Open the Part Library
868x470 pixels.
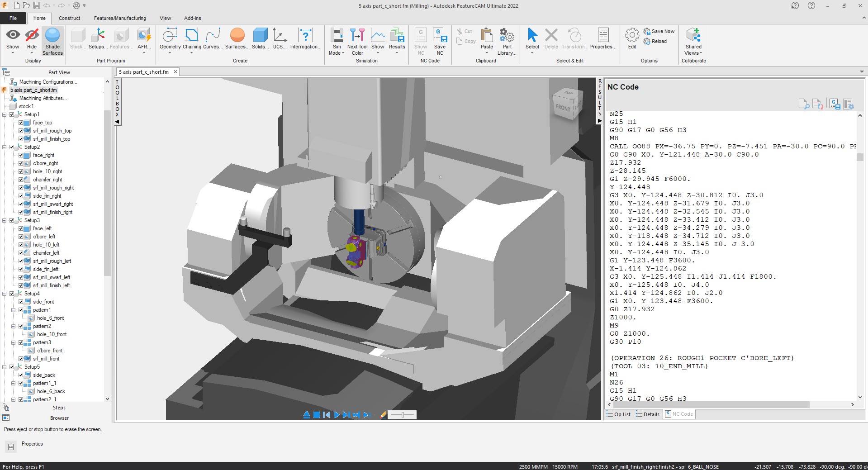507,42
